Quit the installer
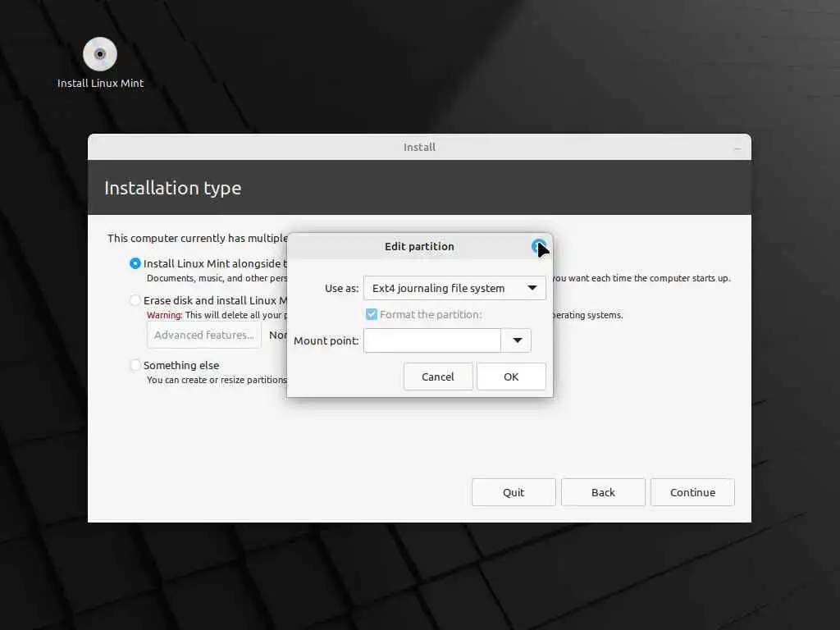This screenshot has height=630, width=840. click(x=514, y=492)
